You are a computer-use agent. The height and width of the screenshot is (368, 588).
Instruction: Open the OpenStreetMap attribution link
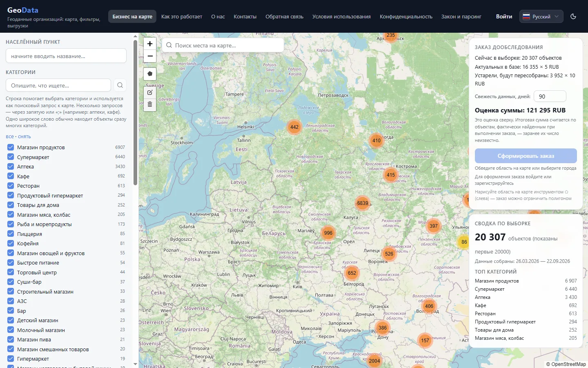tap(568, 364)
